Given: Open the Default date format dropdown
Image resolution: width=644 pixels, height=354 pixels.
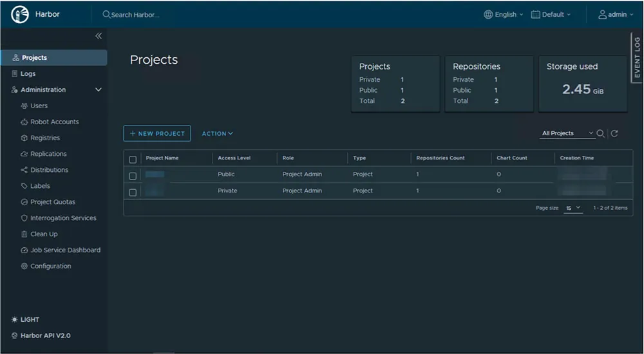Looking at the screenshot, I should click(551, 14).
